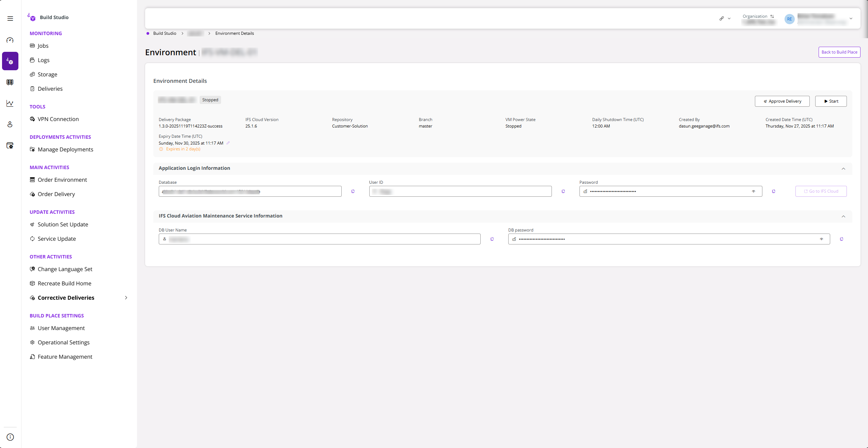Click the info icon at bottom left
The height and width of the screenshot is (448, 868).
tap(10, 437)
